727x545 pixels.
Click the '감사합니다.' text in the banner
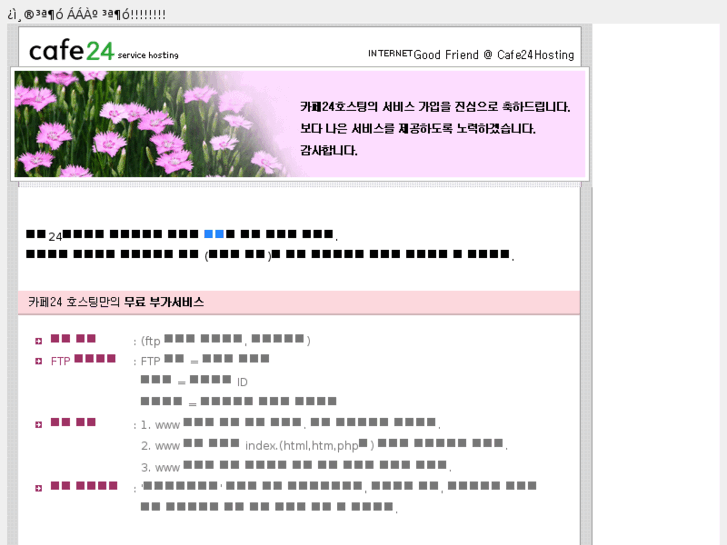pyautogui.click(x=329, y=150)
